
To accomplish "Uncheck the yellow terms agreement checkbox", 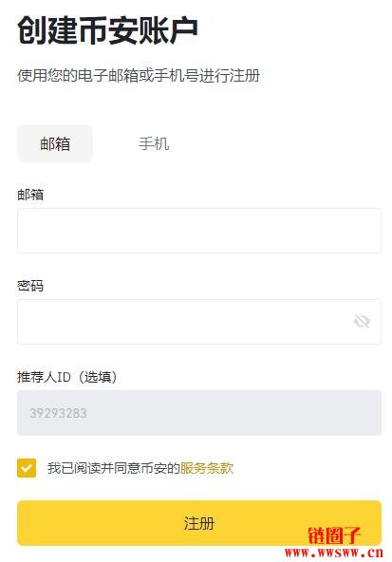I will click(x=27, y=468).
